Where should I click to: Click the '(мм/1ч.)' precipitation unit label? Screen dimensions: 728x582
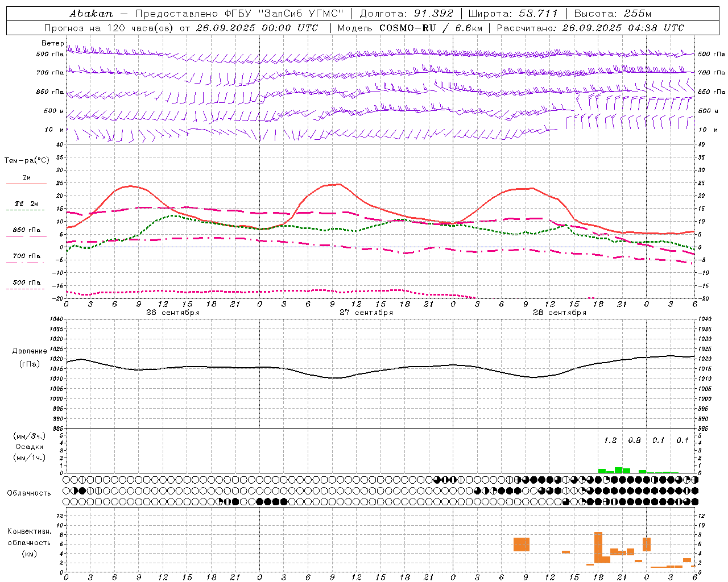pyautogui.click(x=30, y=458)
